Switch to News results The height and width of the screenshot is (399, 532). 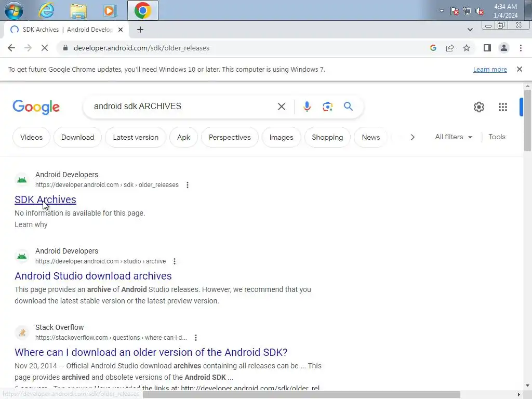pos(370,137)
